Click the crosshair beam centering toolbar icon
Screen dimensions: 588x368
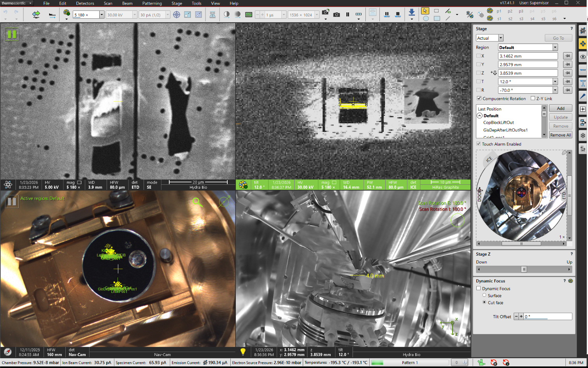pos(176,15)
